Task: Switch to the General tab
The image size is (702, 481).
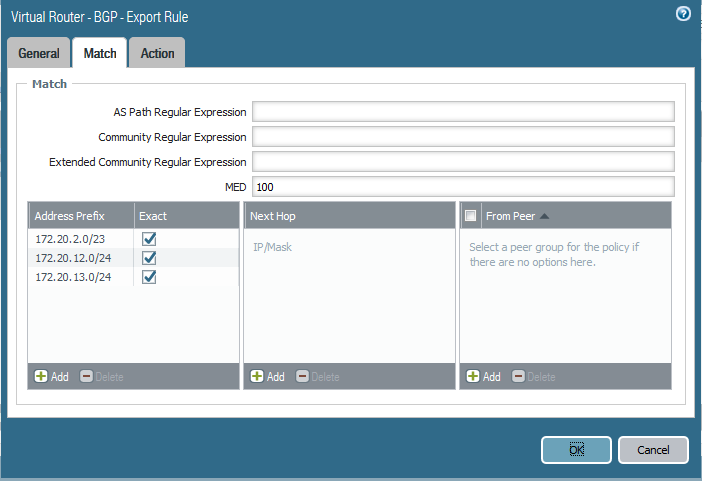Action: pyautogui.click(x=39, y=54)
